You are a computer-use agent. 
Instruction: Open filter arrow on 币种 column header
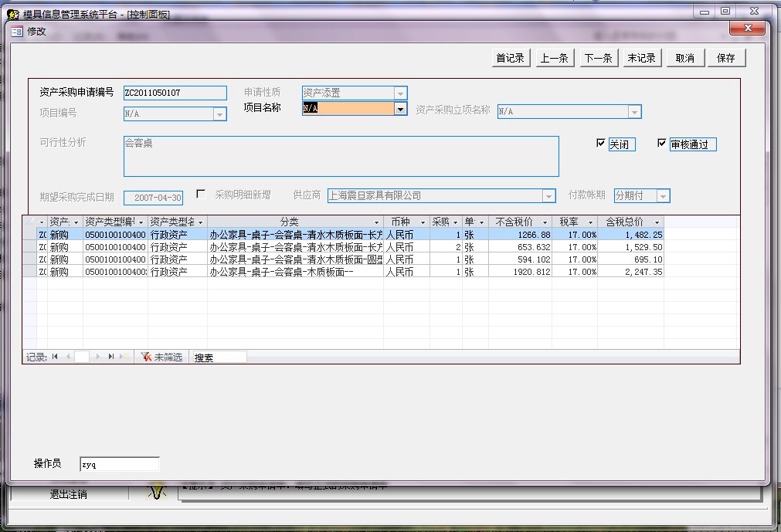tap(423, 222)
